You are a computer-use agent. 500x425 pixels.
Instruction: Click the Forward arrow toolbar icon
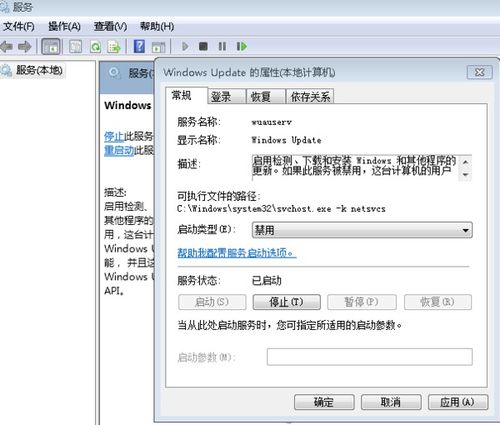pos(25,47)
